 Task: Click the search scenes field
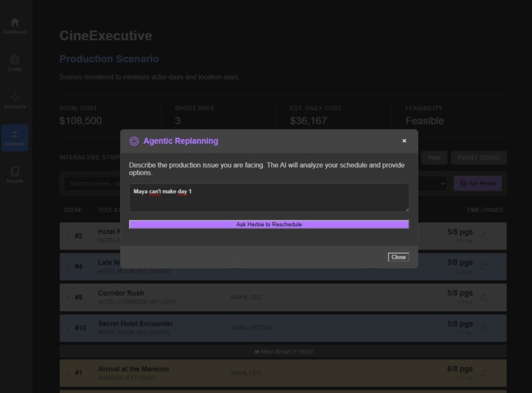point(93,183)
